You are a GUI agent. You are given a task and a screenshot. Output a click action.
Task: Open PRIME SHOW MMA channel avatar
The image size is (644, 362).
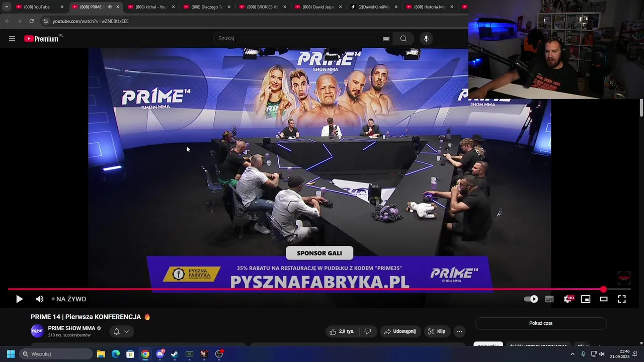(37, 331)
